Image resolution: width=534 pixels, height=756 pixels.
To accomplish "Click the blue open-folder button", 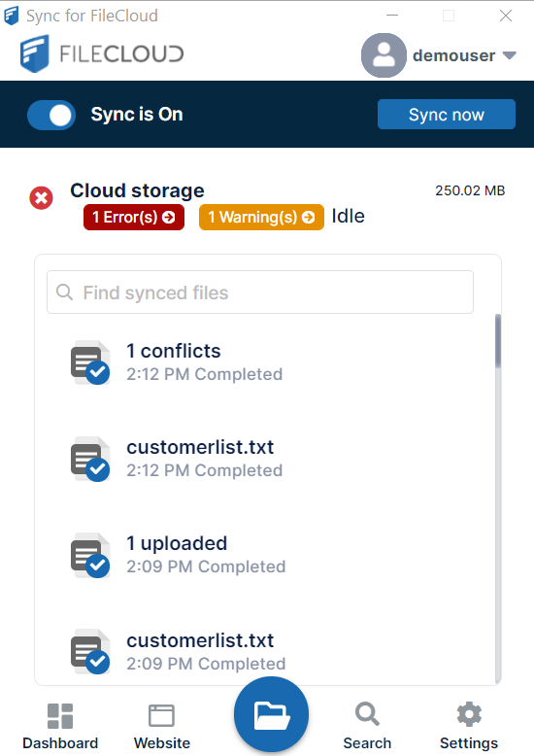I will [271, 714].
